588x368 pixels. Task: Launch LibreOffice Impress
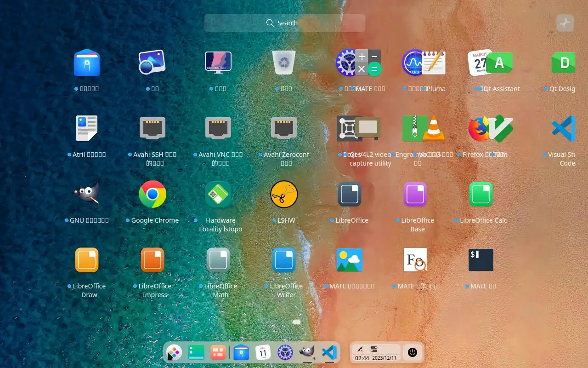click(x=152, y=260)
